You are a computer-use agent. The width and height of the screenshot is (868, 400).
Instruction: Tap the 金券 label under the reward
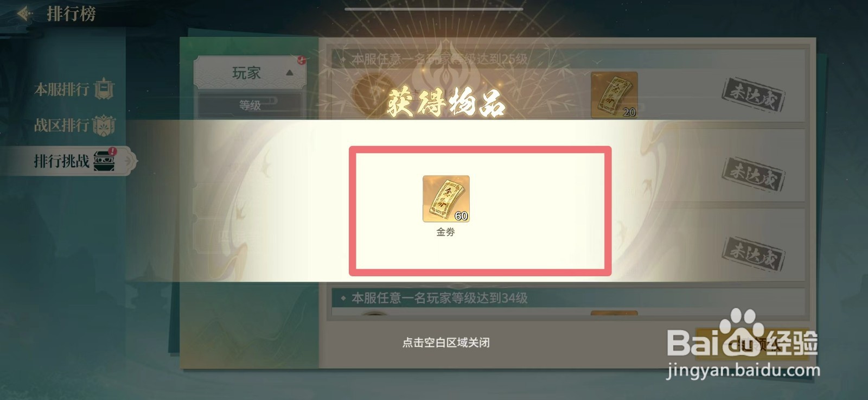tap(446, 232)
